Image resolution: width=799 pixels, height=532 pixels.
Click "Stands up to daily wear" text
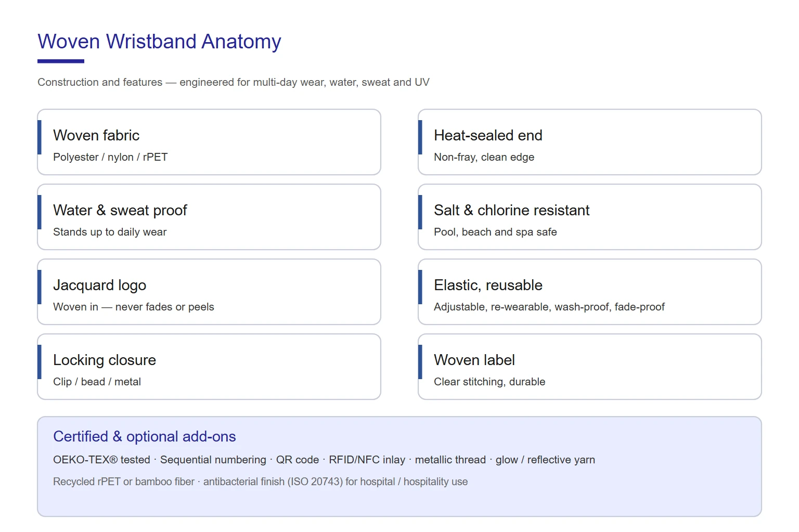click(110, 232)
